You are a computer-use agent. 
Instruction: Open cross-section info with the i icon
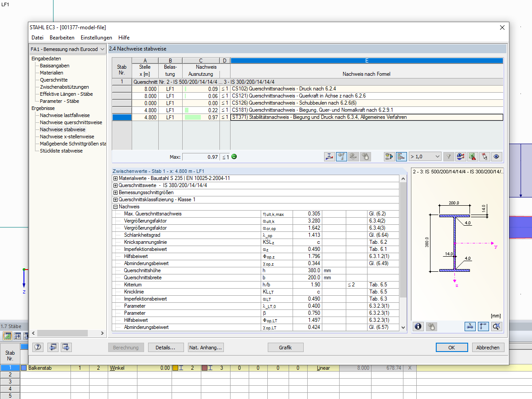[x=418, y=326]
